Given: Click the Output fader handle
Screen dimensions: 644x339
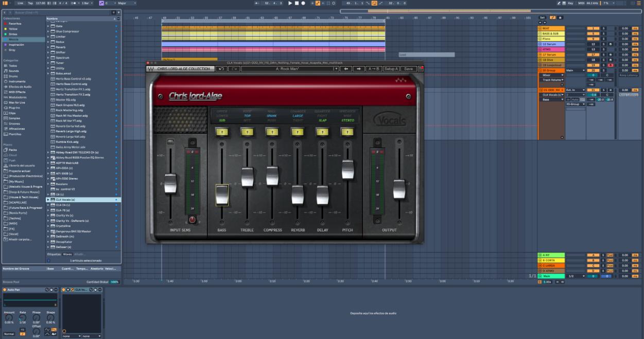Looking at the screenshot, I should tap(399, 189).
